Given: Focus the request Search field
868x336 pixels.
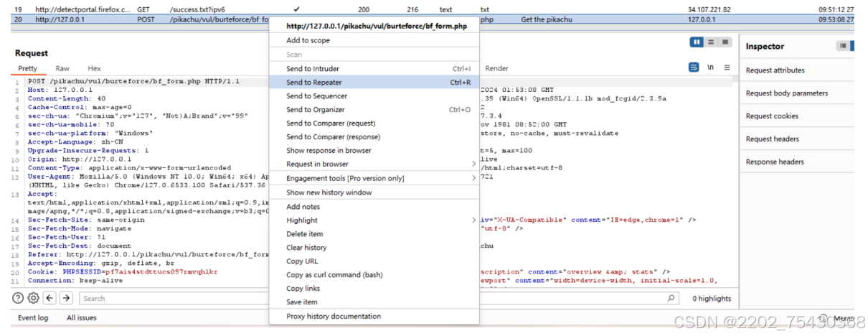Looking at the screenshot, I should [x=173, y=298].
